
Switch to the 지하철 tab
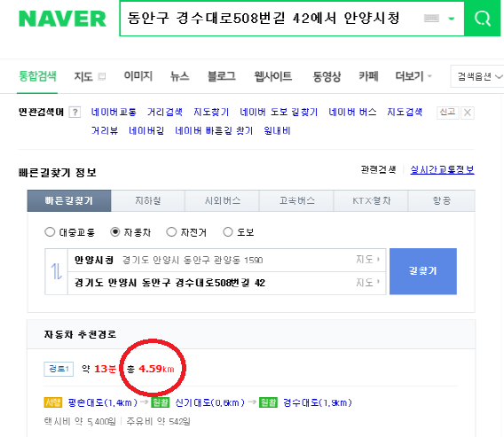click(148, 200)
